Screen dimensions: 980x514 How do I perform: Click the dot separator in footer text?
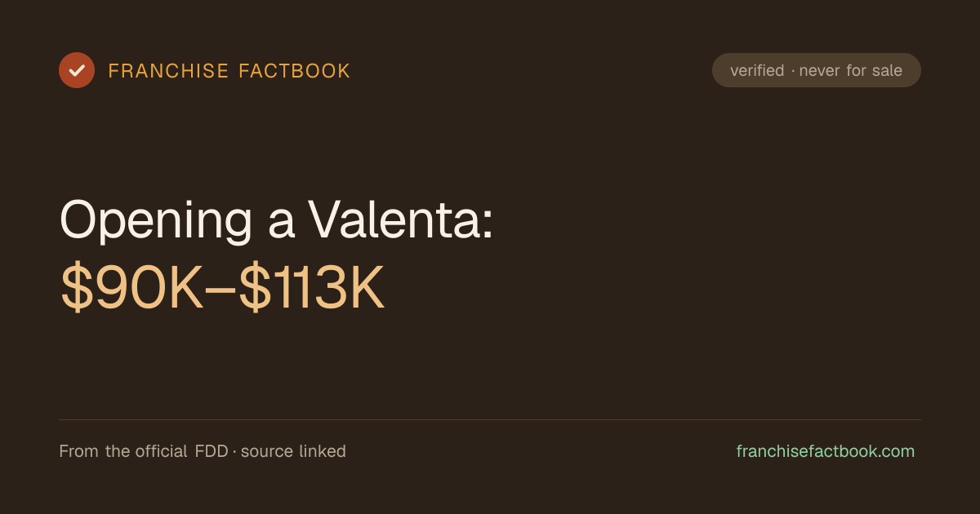[235, 452]
